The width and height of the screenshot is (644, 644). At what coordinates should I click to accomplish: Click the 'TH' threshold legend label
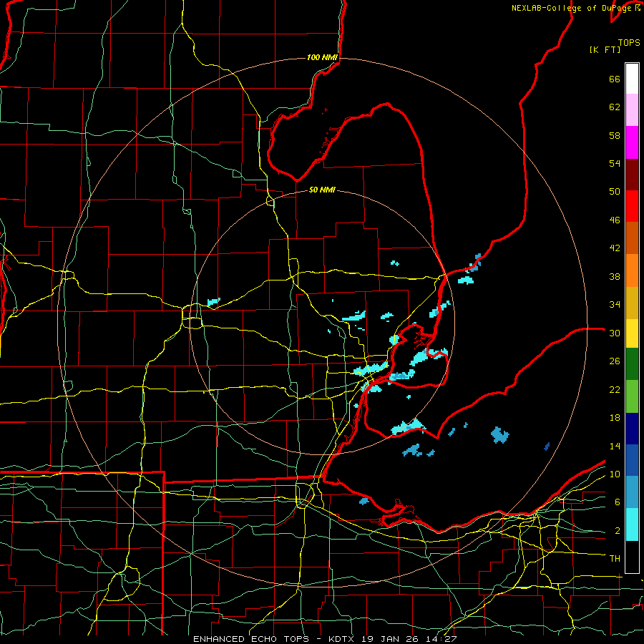click(615, 558)
